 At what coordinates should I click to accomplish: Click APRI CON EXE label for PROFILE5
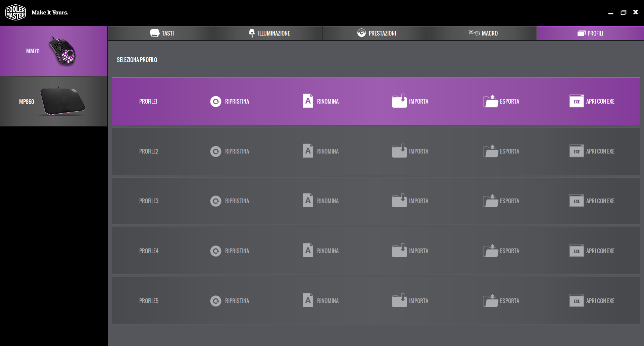click(600, 301)
